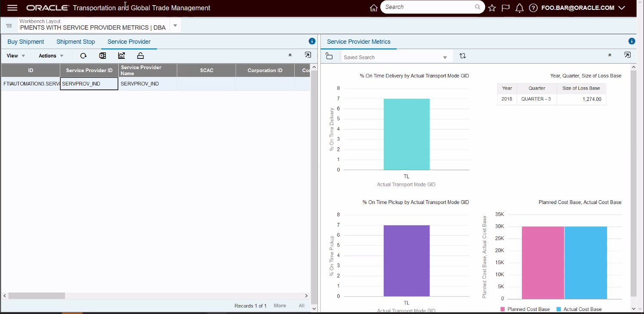Image resolution: width=644 pixels, height=314 pixels.
Task: Select the Service Provider tab
Action: click(129, 42)
